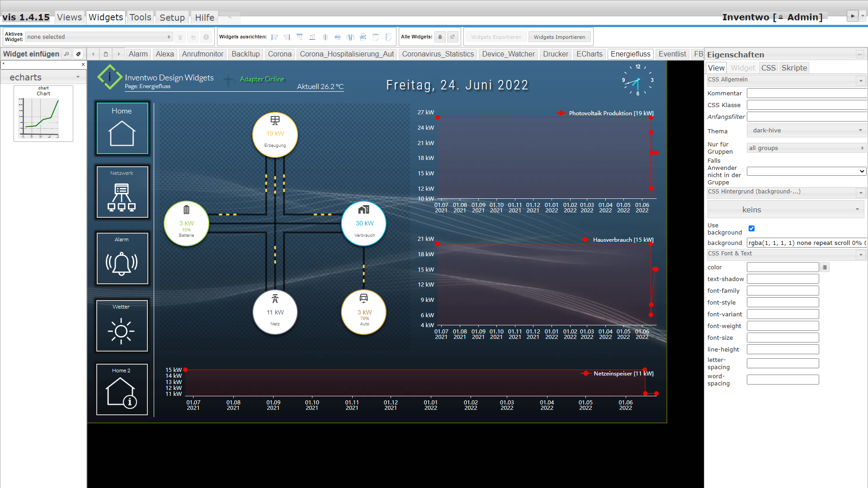Open the Nur für Gruppen all groups dropdown
The width and height of the screenshot is (868, 488).
807,148
